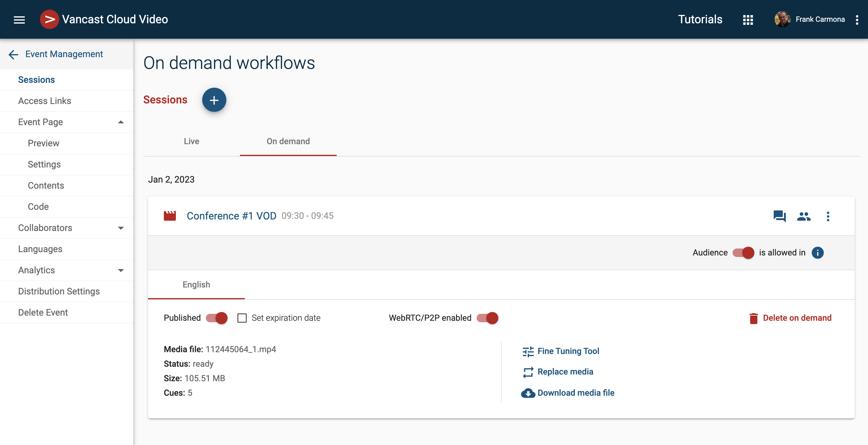Turn off the Published toggle
Viewport: 868px width, 445px height.
tap(217, 318)
